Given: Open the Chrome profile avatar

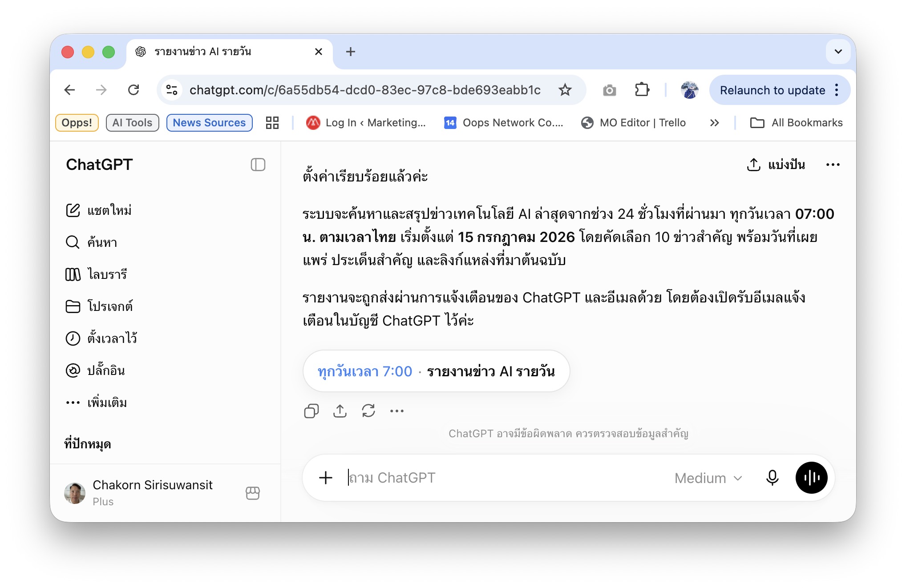Looking at the screenshot, I should coord(689,90).
